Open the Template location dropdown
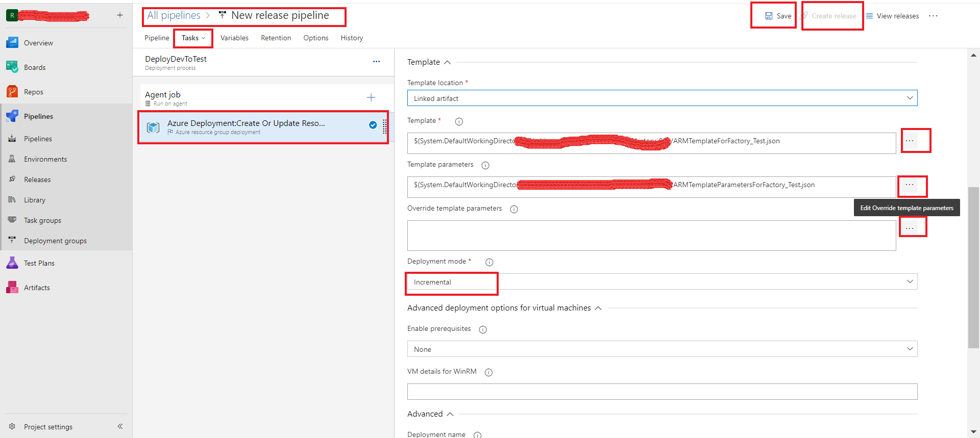Image resolution: width=980 pixels, height=438 pixels. (x=662, y=98)
